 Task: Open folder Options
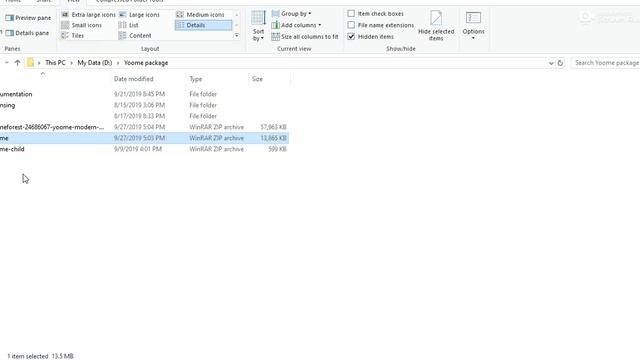click(473, 26)
